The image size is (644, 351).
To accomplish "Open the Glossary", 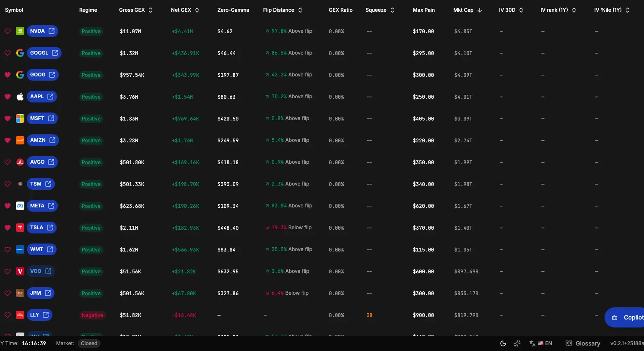I will (583, 343).
